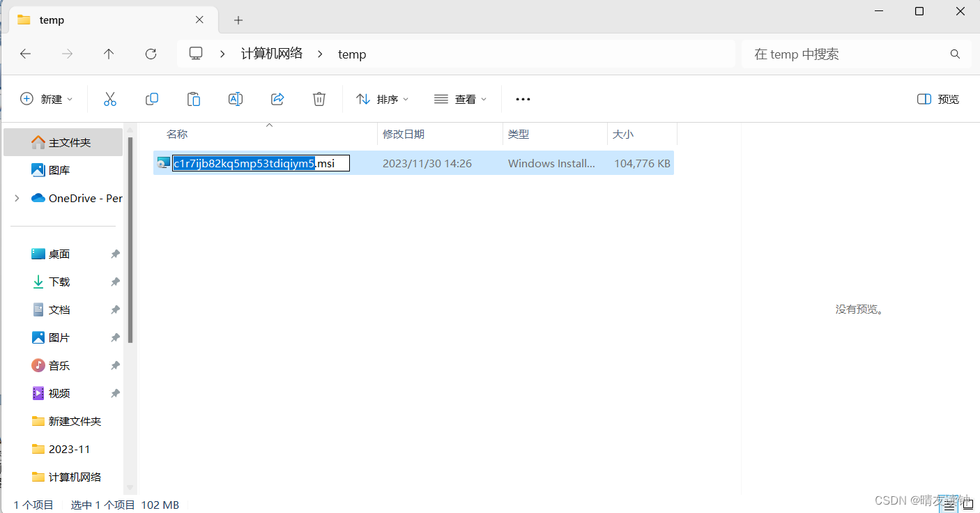This screenshot has height=513, width=980.
Task: Click the navigation pane scrollbar thumb
Action: (x=130, y=239)
